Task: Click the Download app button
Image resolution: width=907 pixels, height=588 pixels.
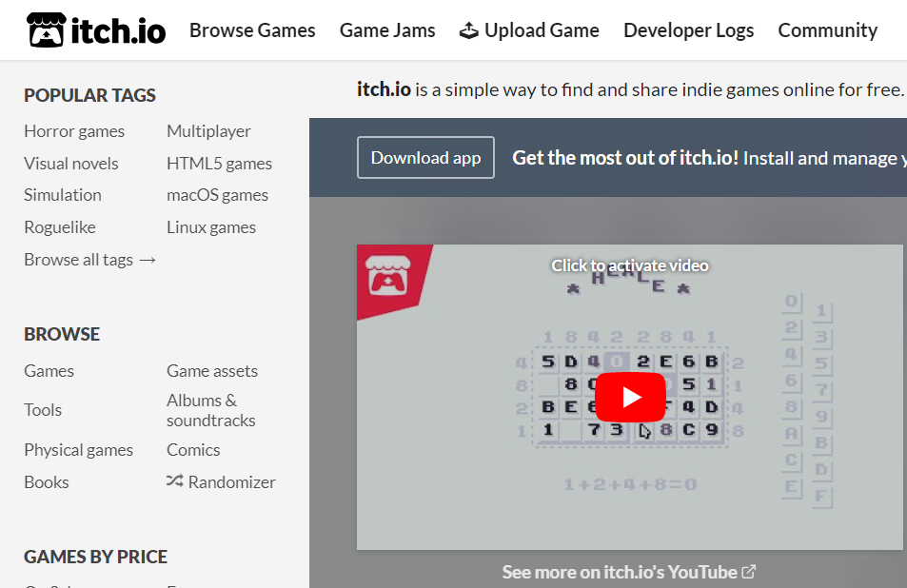Action: click(425, 157)
